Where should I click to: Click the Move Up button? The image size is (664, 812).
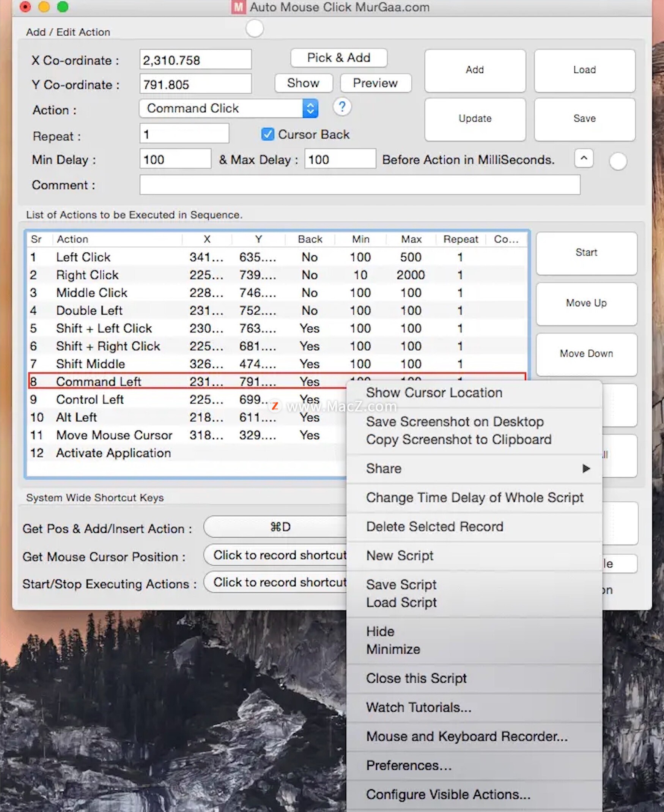(586, 304)
